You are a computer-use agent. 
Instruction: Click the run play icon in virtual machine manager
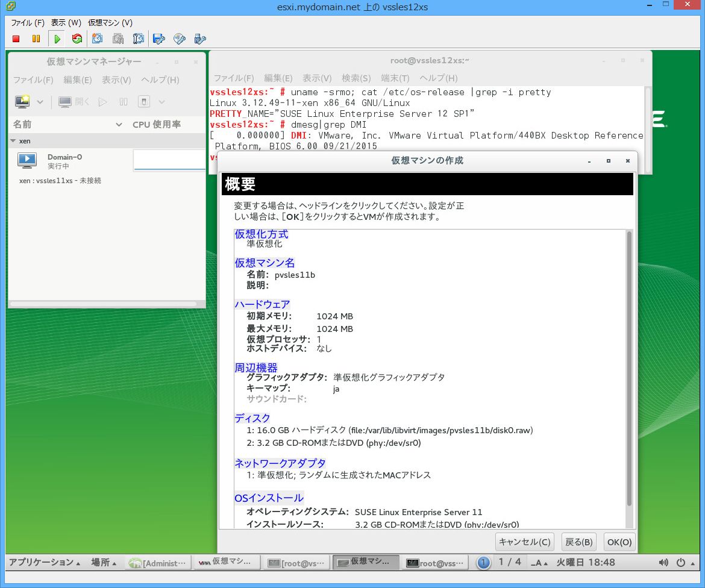pyautogui.click(x=103, y=102)
